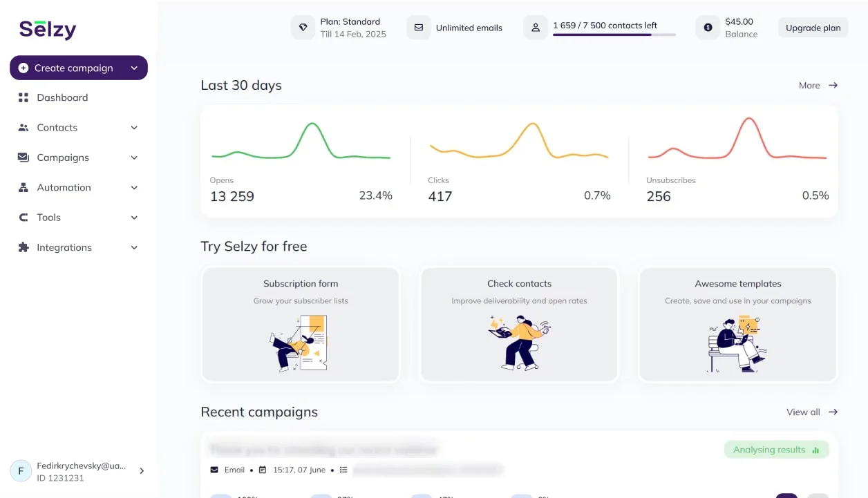Viewport: 868px width, 498px height.
Task: Click the dollar balance icon
Action: point(708,28)
